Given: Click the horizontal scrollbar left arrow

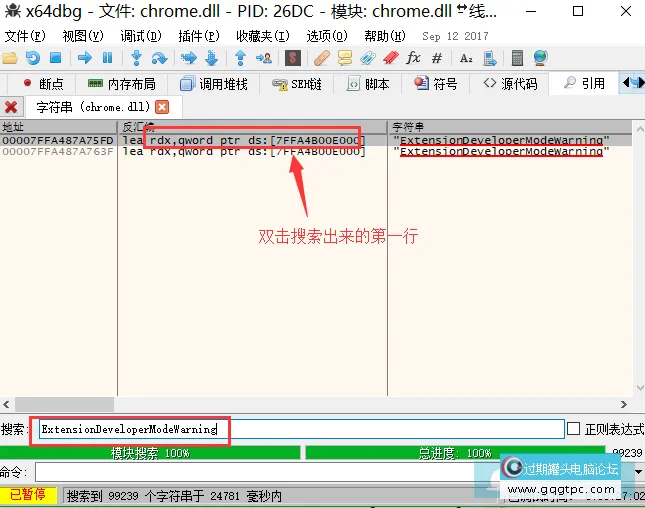Looking at the screenshot, I should [x=6, y=404].
